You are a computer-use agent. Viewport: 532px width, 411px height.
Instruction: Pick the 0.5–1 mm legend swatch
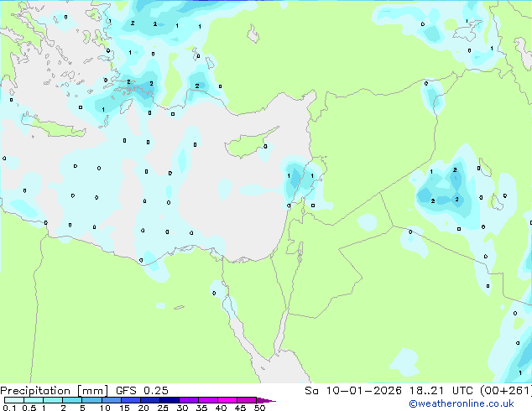[34, 400]
